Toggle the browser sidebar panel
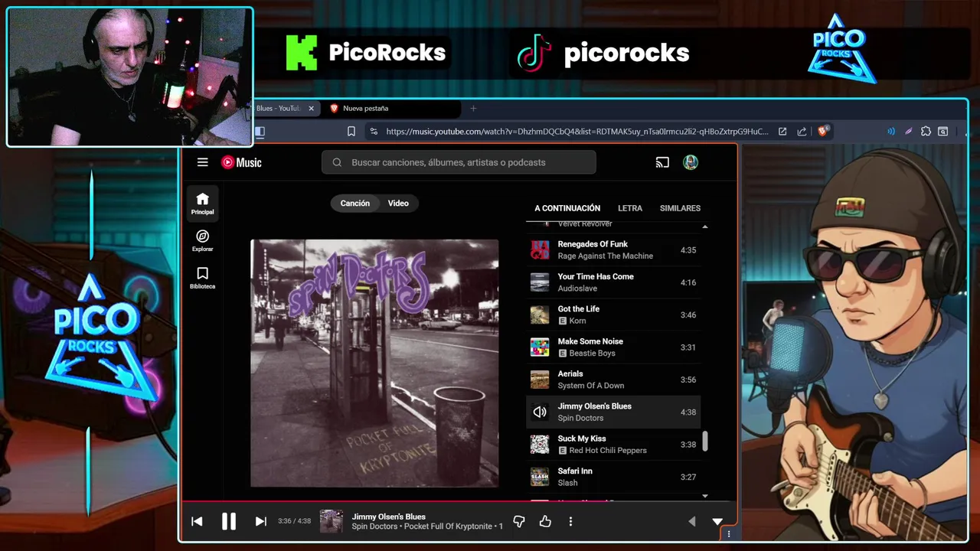980x551 pixels. click(260, 132)
